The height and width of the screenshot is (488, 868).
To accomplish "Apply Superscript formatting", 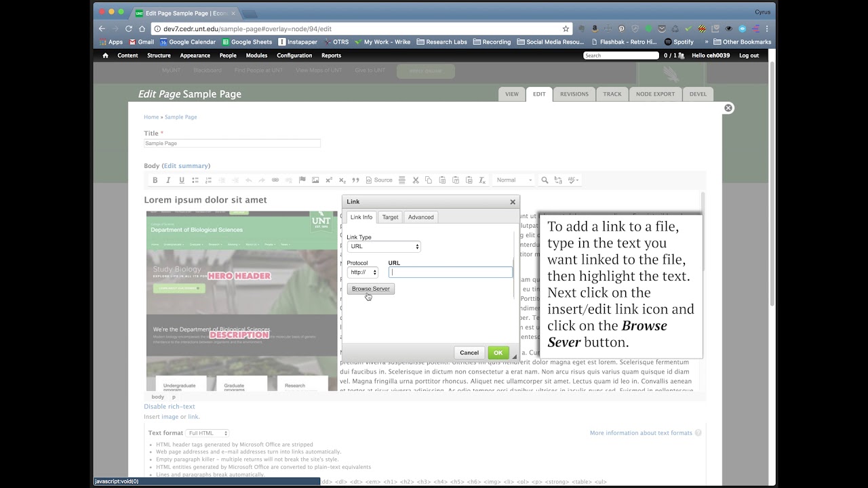I will (x=329, y=180).
